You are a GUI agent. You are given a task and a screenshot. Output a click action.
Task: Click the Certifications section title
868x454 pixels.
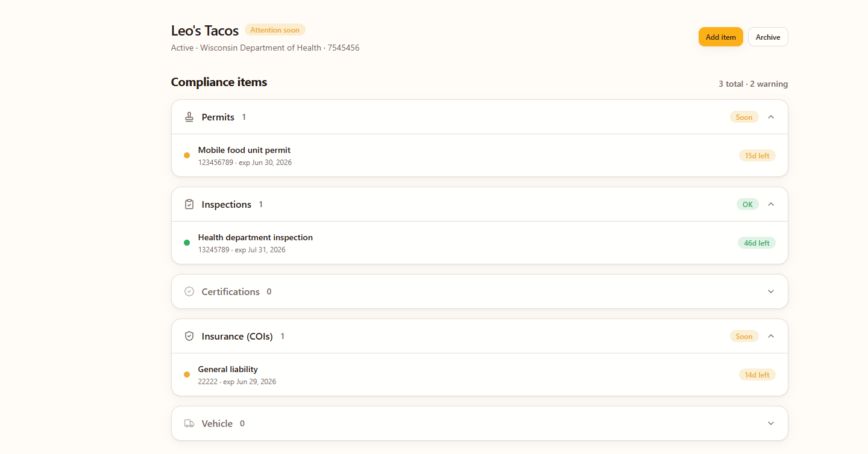tap(231, 291)
